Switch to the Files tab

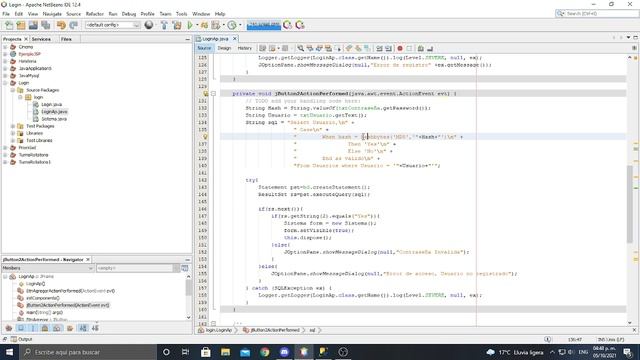point(66,39)
